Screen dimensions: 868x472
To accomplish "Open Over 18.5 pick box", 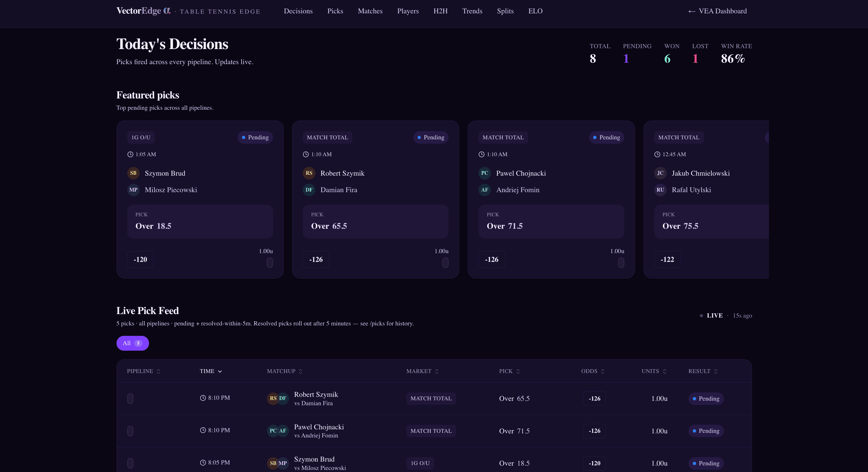I will pos(200,221).
